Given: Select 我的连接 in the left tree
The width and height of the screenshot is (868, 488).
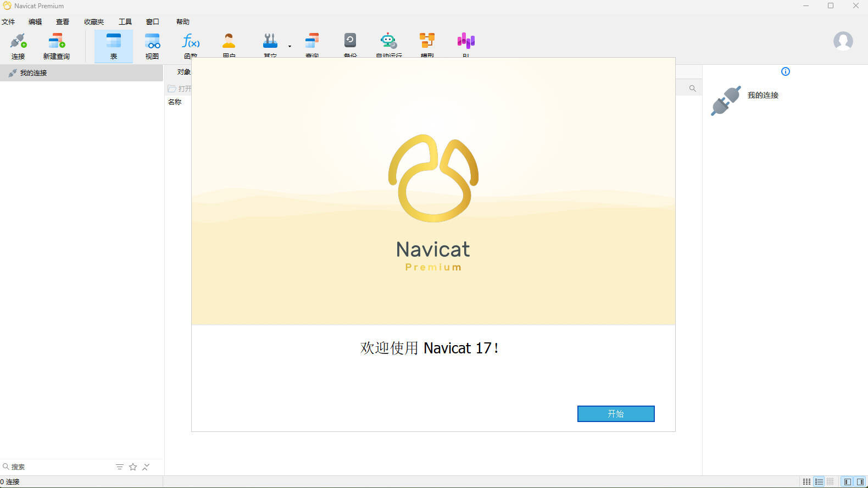Looking at the screenshot, I should click(81, 73).
